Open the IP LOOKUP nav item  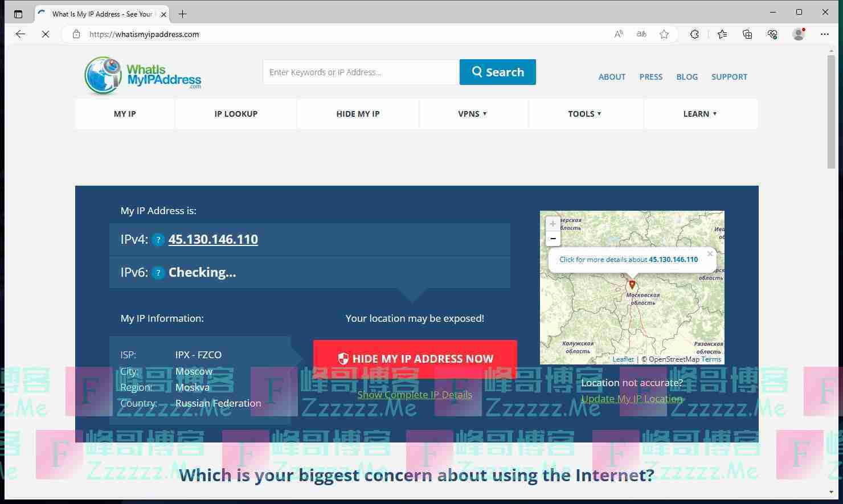[x=236, y=114]
